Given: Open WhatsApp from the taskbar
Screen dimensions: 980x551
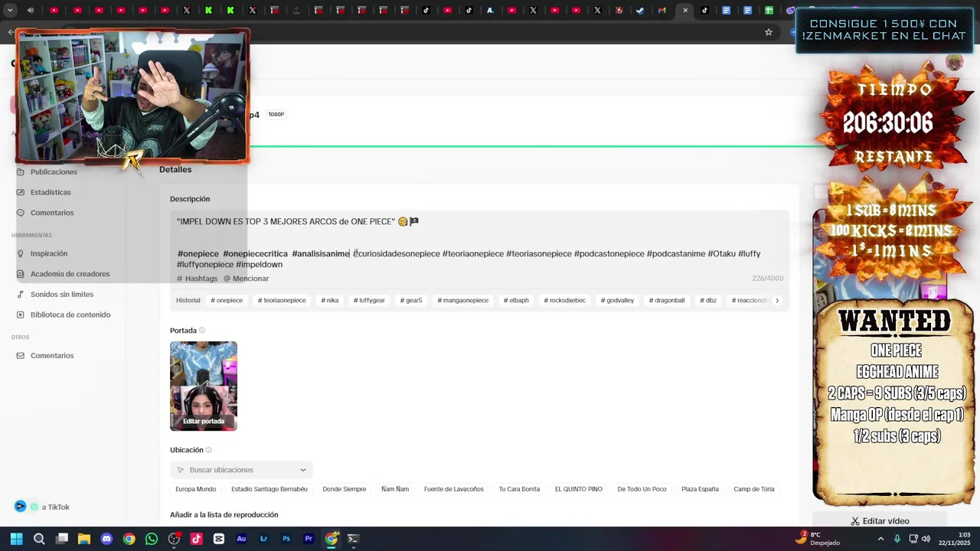Looking at the screenshot, I should pyautogui.click(x=152, y=539).
